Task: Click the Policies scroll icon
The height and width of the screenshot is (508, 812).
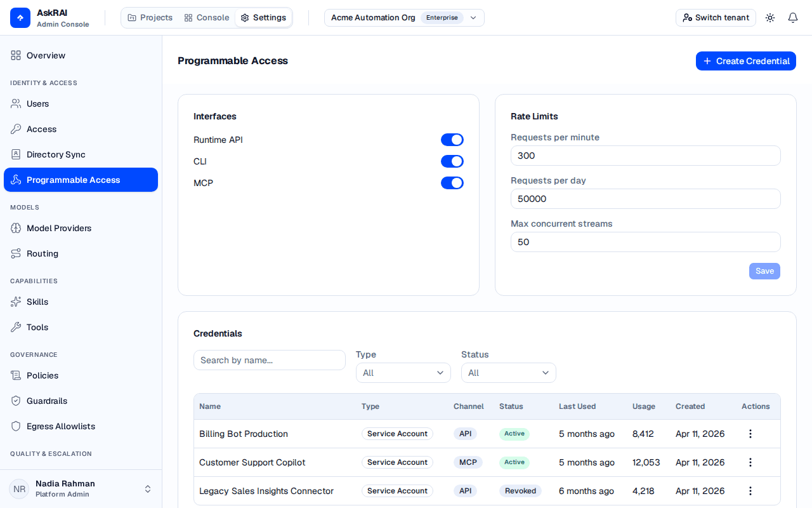Action: point(16,375)
